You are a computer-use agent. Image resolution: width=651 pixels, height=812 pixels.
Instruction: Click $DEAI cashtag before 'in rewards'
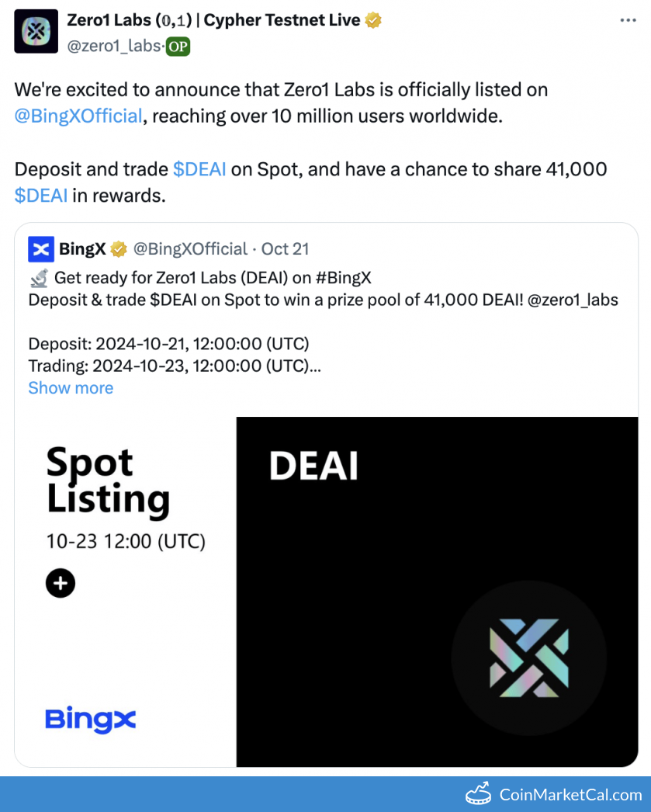click(x=41, y=196)
